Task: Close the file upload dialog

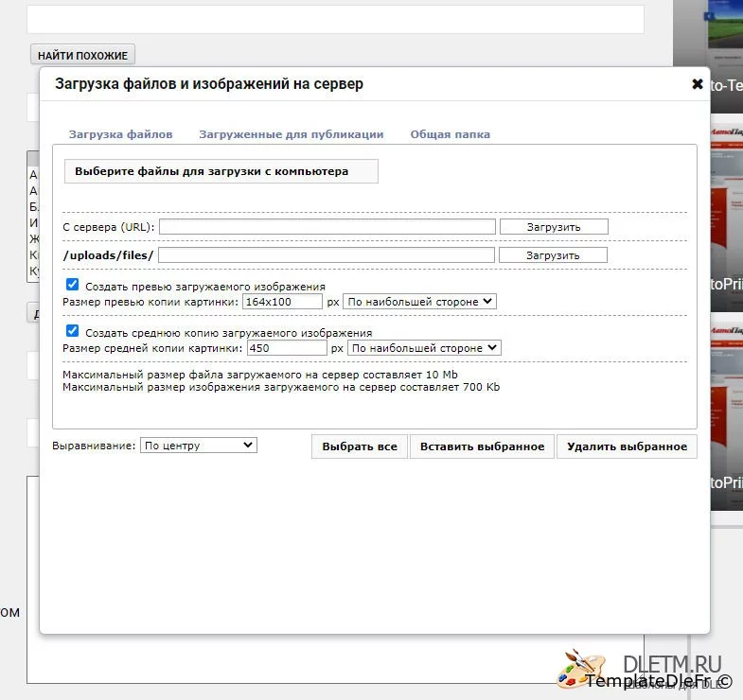Action: pyautogui.click(x=698, y=84)
